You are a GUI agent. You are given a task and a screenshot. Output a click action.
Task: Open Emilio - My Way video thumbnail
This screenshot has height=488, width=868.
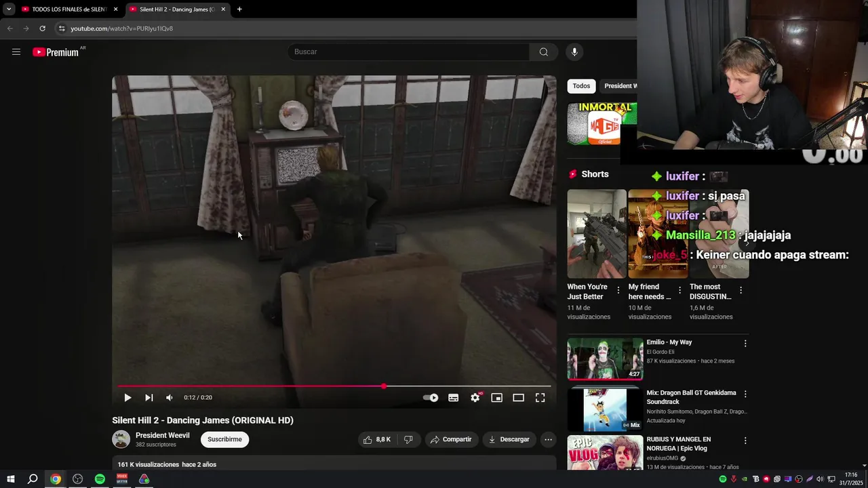[605, 359]
